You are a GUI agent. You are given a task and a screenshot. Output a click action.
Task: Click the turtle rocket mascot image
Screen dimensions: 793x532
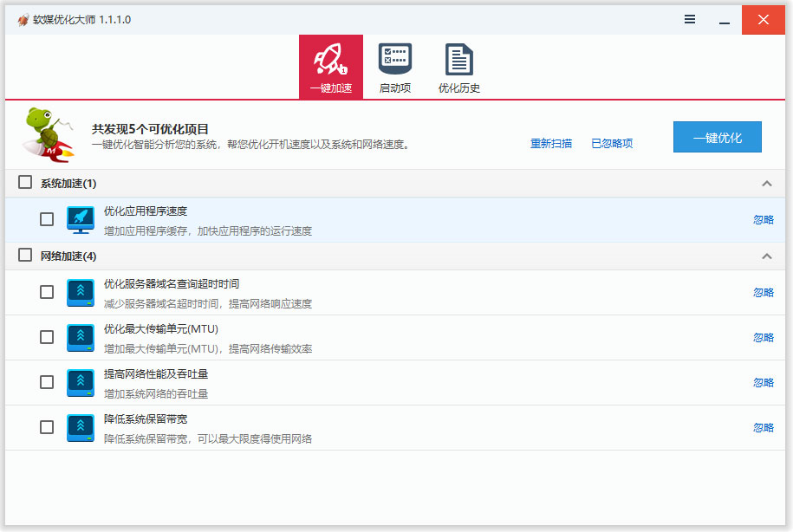(48, 135)
